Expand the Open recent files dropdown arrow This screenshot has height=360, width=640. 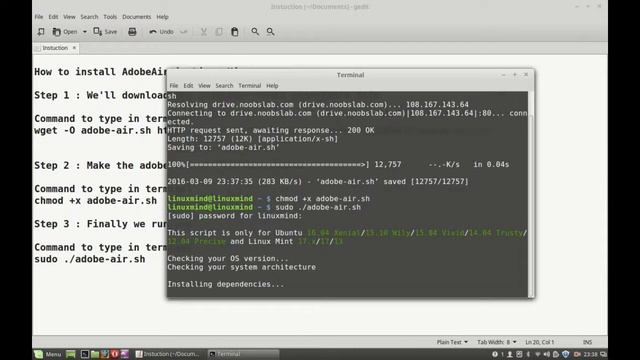(85, 32)
